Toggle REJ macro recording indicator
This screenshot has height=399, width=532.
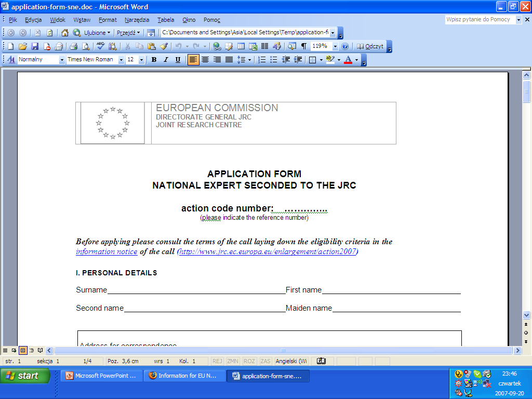point(217,361)
